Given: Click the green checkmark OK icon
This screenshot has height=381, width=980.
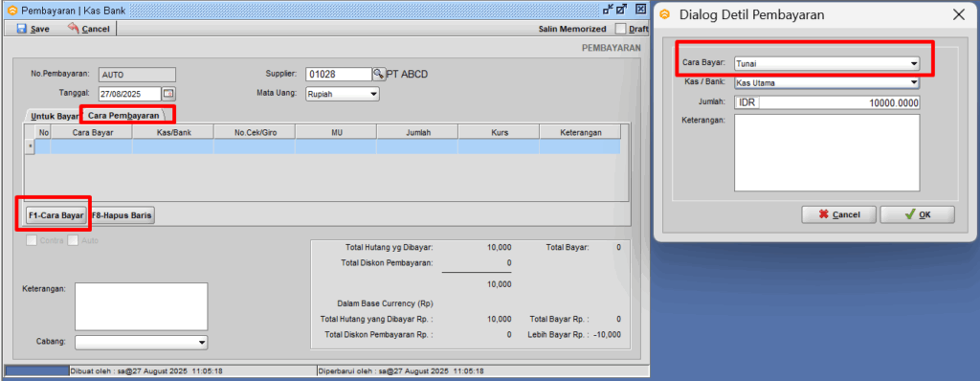Looking at the screenshot, I should (x=910, y=214).
